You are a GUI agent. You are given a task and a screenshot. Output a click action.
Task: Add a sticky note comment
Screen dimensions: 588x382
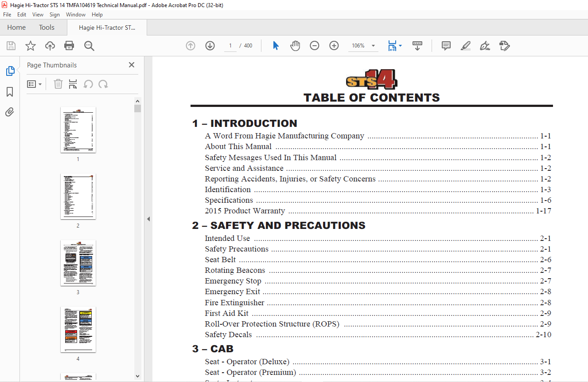pos(446,46)
